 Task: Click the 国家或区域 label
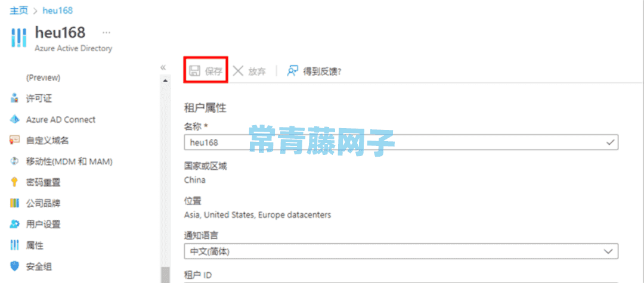205,166
